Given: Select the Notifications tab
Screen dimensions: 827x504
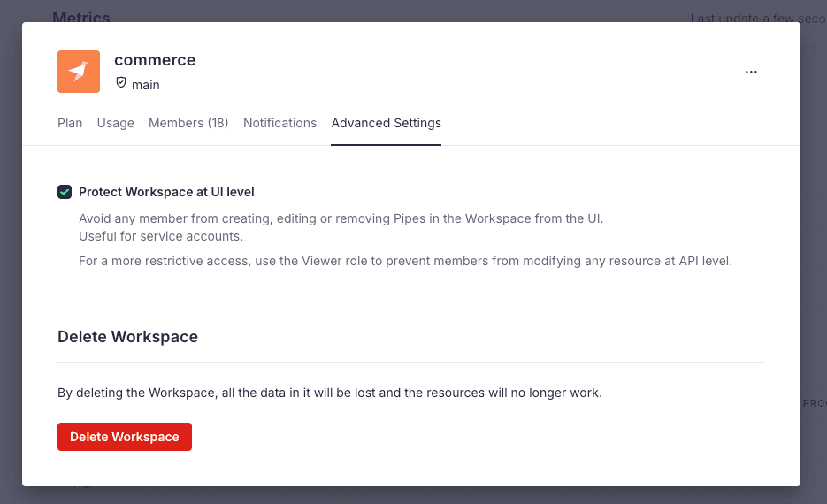Looking at the screenshot, I should coord(279,123).
